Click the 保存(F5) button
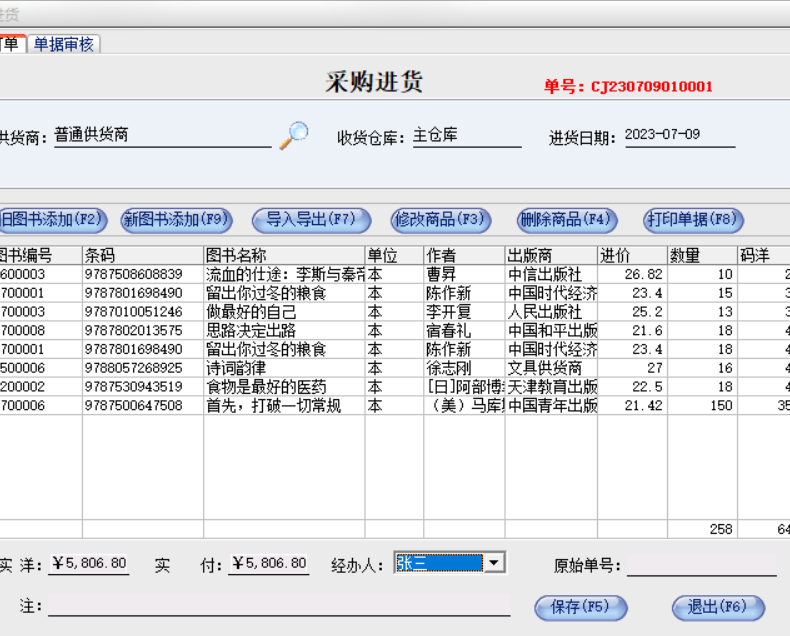 [581, 608]
